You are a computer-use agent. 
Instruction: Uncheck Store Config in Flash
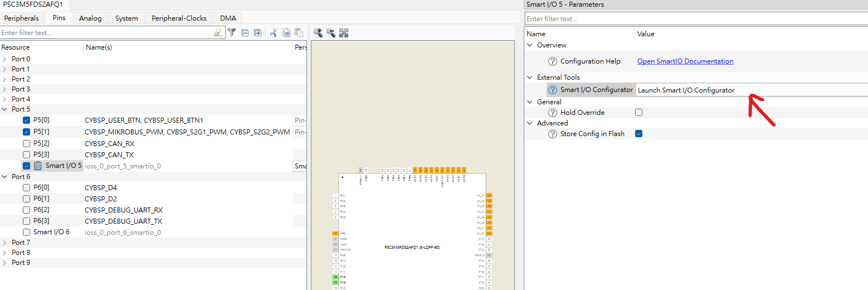639,134
